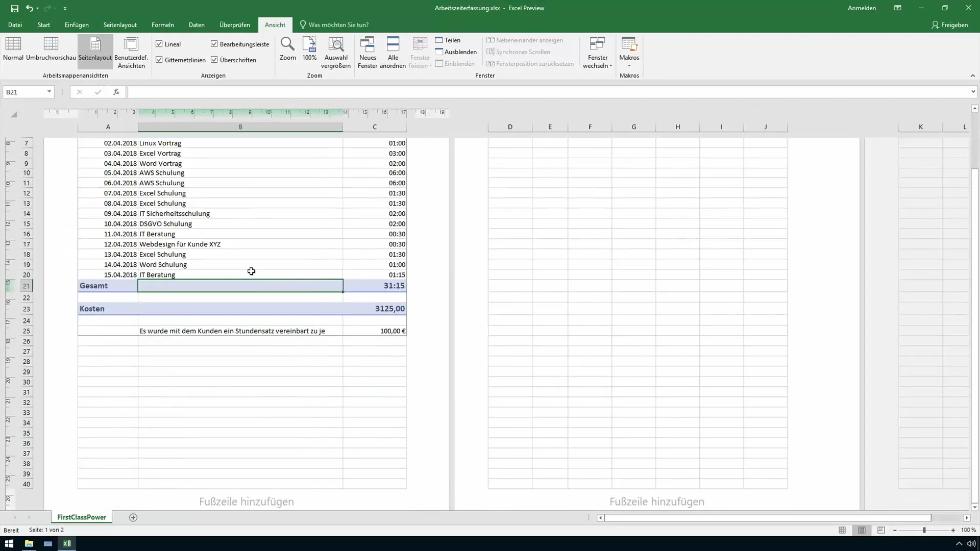
Task: Open the Zoom dialog magnifier
Action: click(x=287, y=49)
